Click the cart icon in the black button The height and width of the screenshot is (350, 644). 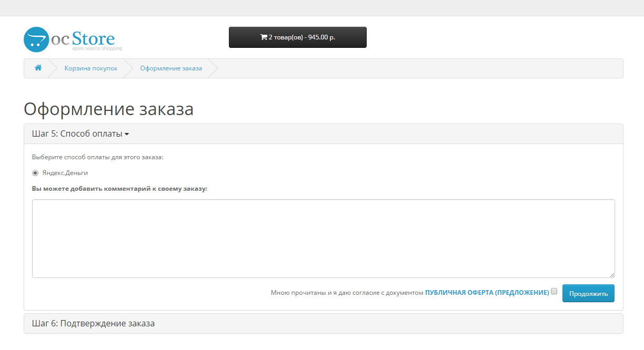pos(264,37)
